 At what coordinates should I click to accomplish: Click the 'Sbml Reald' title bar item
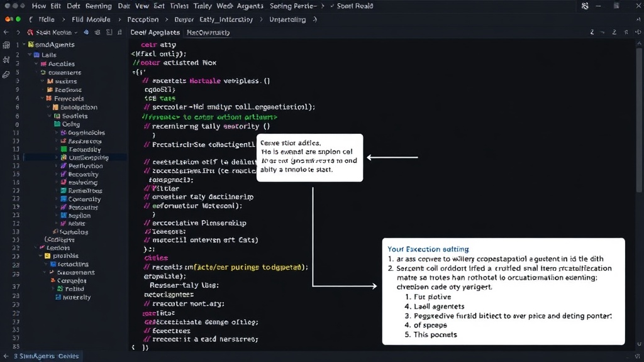(355, 6)
